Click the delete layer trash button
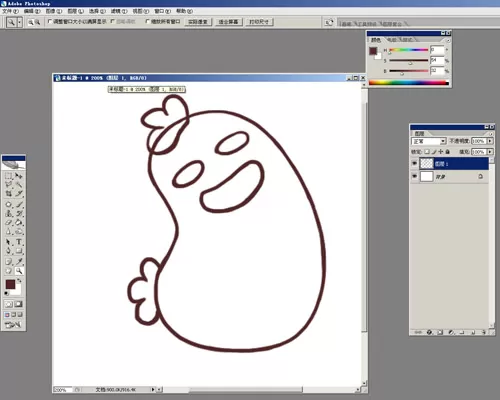The image size is (500, 400). [x=484, y=332]
